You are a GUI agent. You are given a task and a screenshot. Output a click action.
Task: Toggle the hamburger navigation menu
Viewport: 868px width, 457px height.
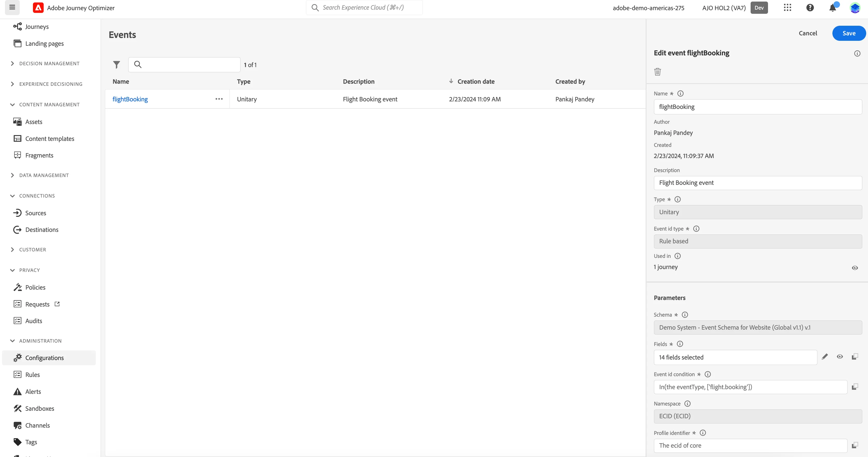pyautogui.click(x=12, y=8)
